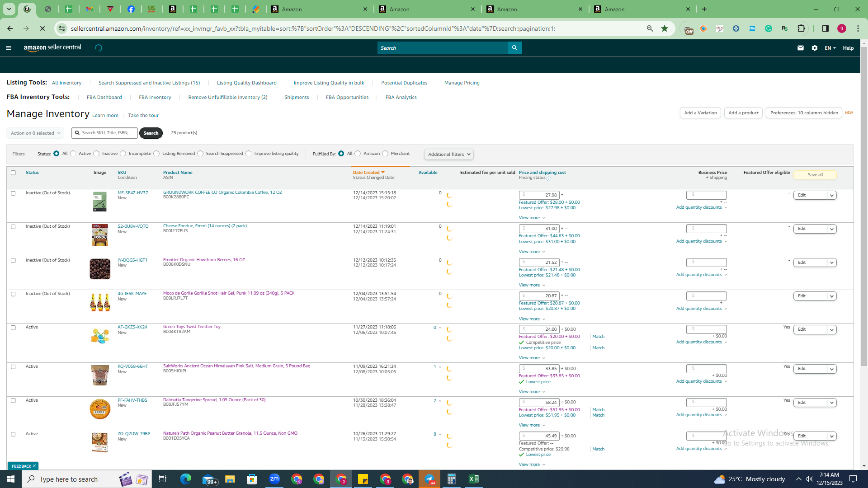The image size is (868, 488).
Task: Open the browser side panel icon
Action: click(826, 28)
